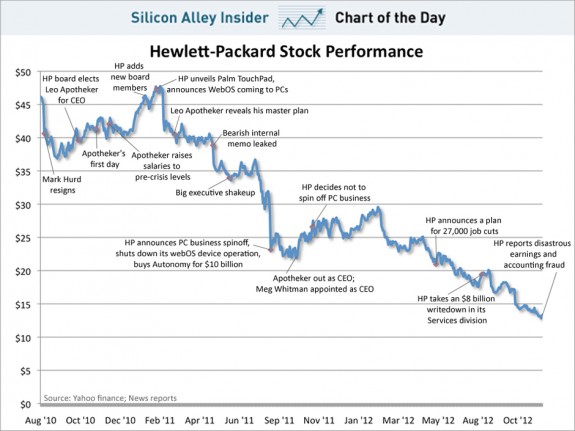575x431 pixels.
Task: Select the $8 billion writedown marker
Action: (x=482, y=274)
